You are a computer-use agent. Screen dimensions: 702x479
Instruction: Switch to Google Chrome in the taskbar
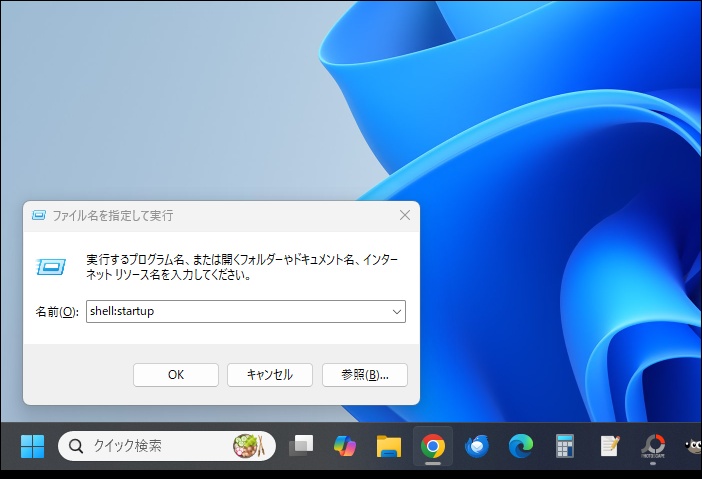click(432, 446)
